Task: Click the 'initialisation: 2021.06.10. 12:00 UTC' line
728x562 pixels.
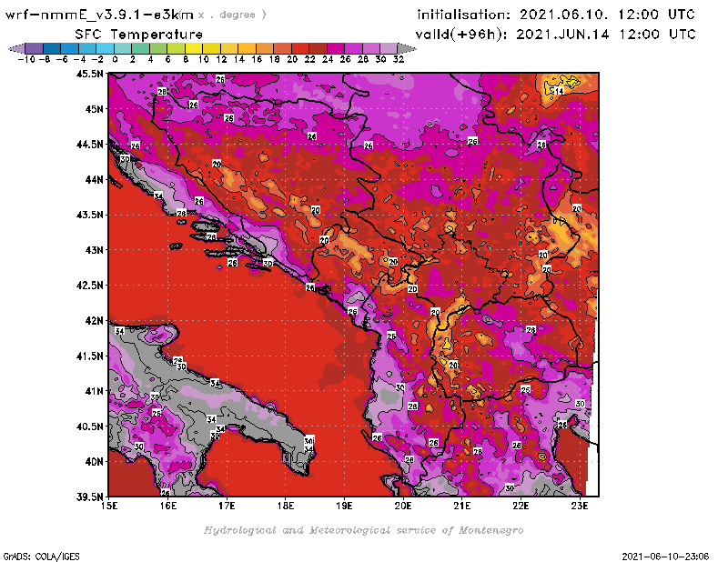Action: coord(556,15)
